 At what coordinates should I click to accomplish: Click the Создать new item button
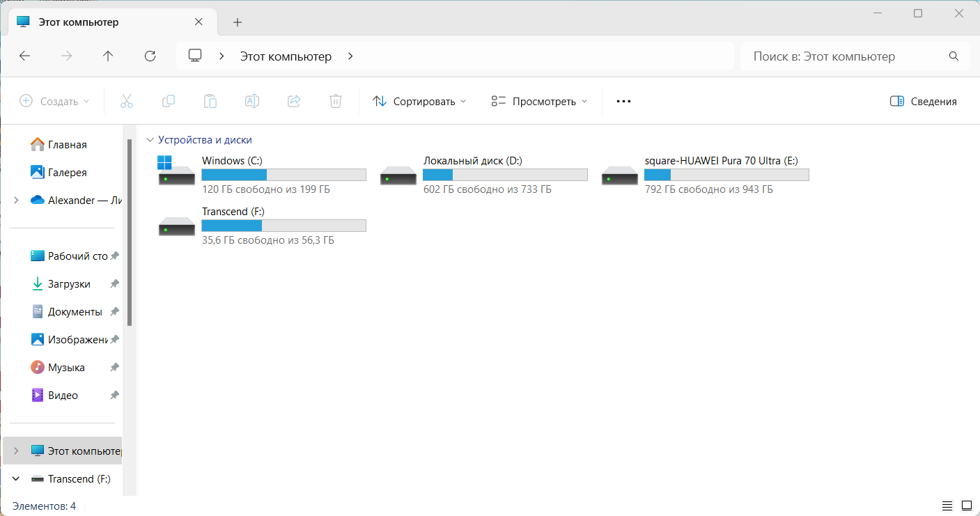point(54,101)
